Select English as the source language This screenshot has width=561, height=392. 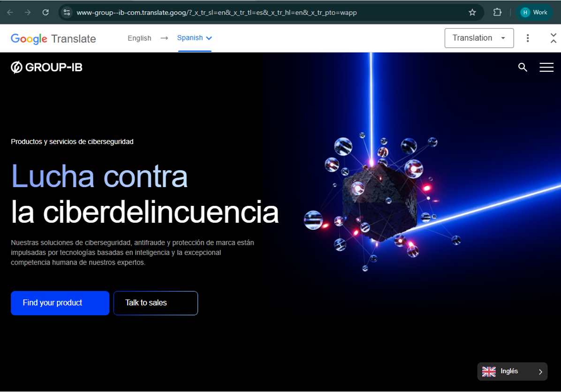[139, 38]
